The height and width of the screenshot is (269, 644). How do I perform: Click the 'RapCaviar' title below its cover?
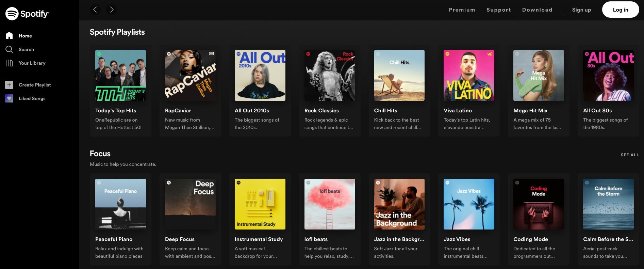(x=178, y=111)
